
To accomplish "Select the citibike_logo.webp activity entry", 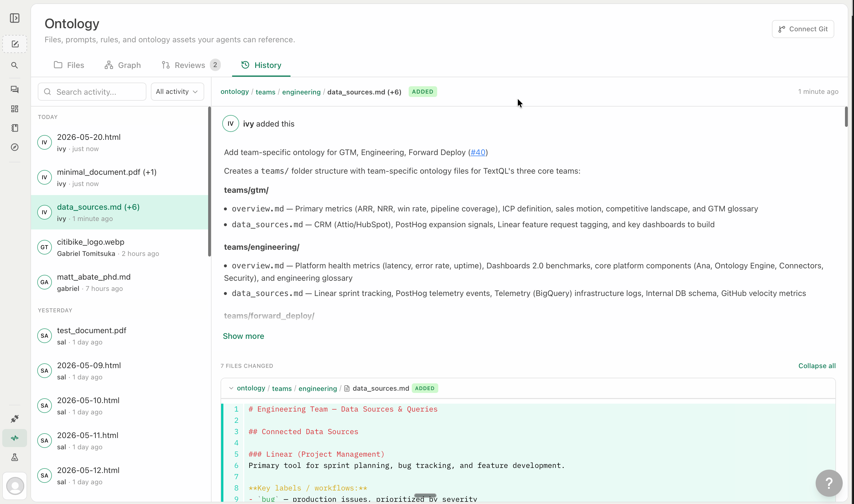I will pos(120,247).
